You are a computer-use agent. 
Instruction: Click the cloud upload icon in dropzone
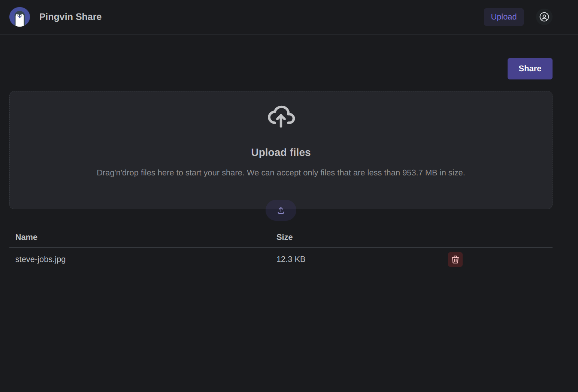point(281,117)
